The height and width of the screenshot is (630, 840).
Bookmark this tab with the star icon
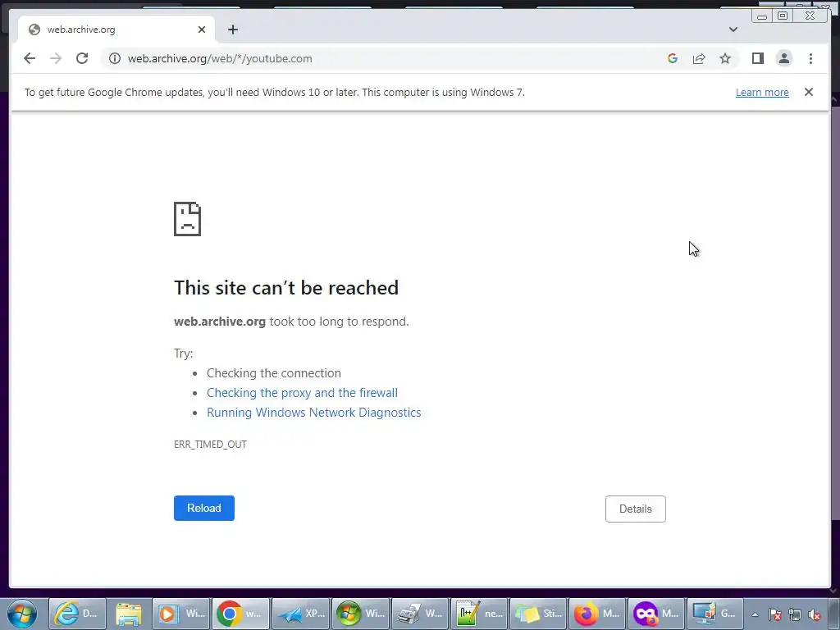point(725,58)
